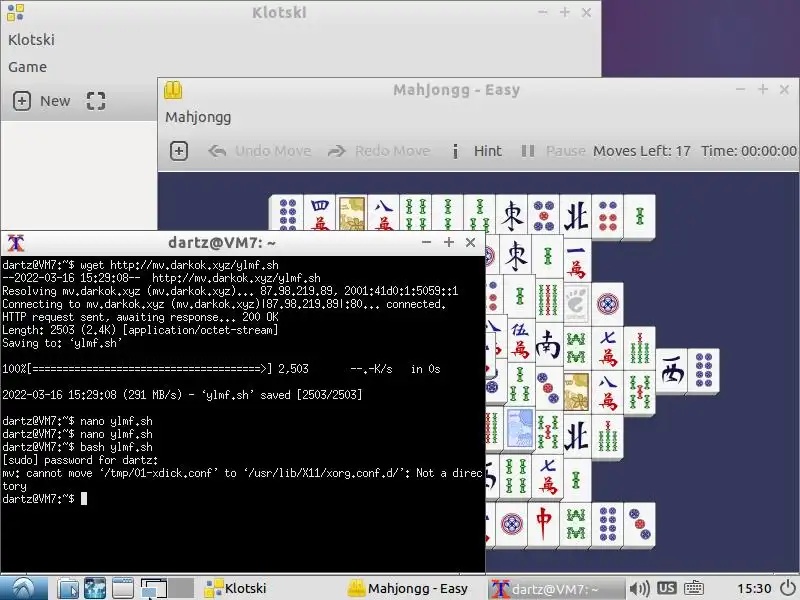
Task: Select the GNOME foot tile
Action: (576, 303)
